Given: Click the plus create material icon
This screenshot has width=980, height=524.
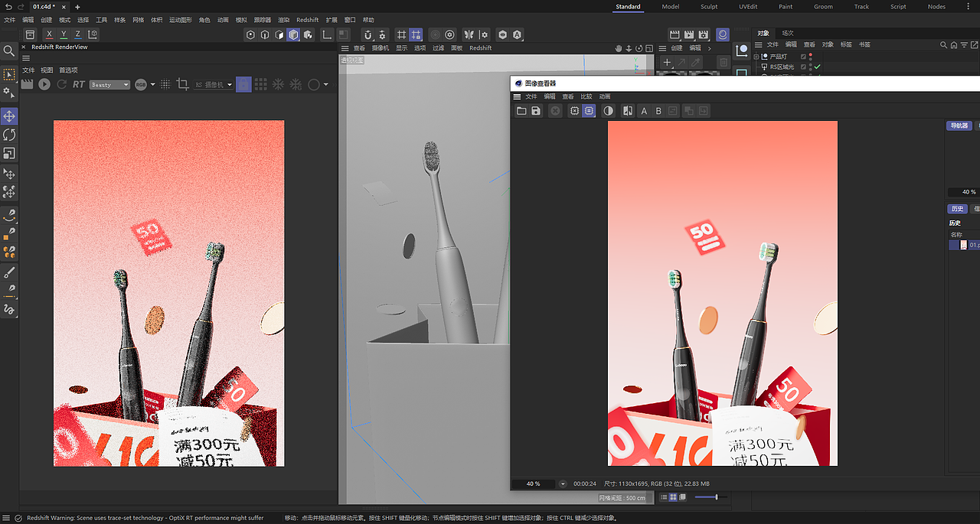Looking at the screenshot, I should [667, 62].
